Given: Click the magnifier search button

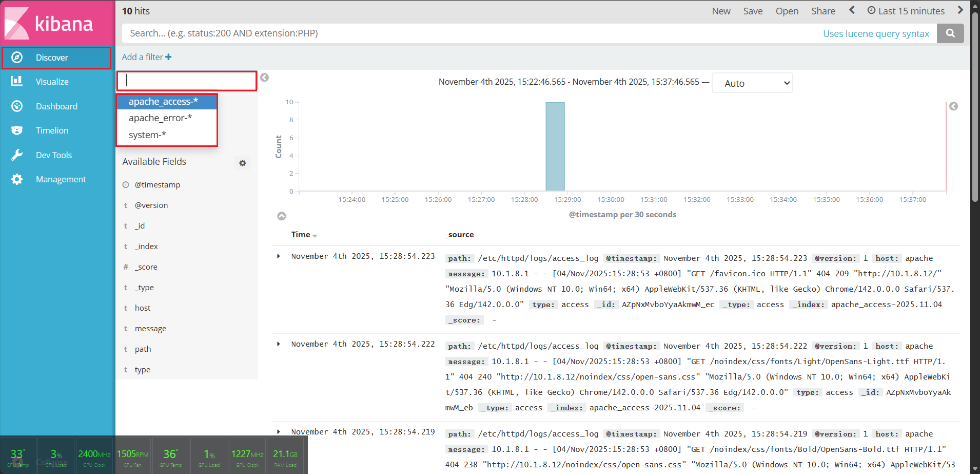Looking at the screenshot, I should (x=950, y=33).
